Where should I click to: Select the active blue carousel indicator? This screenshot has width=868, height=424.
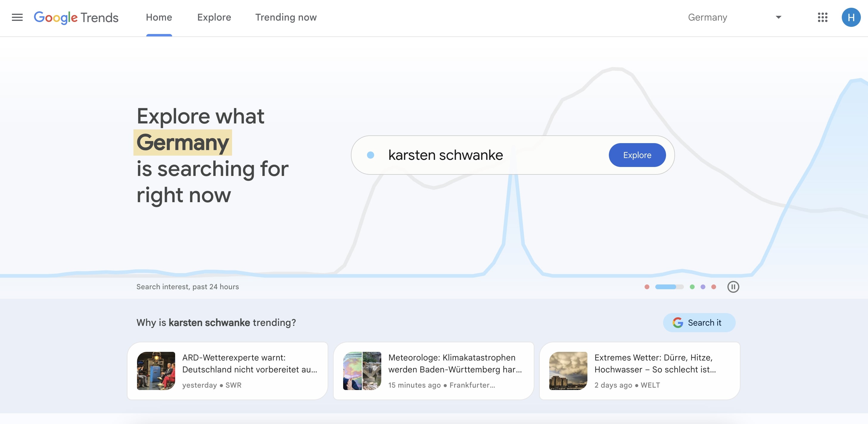coord(669,287)
